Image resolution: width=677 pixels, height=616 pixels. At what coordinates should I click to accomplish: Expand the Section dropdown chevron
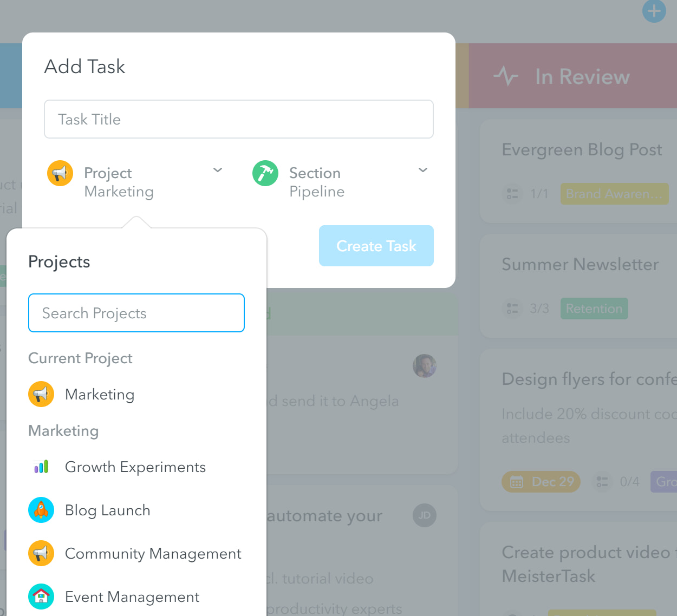coord(423,170)
